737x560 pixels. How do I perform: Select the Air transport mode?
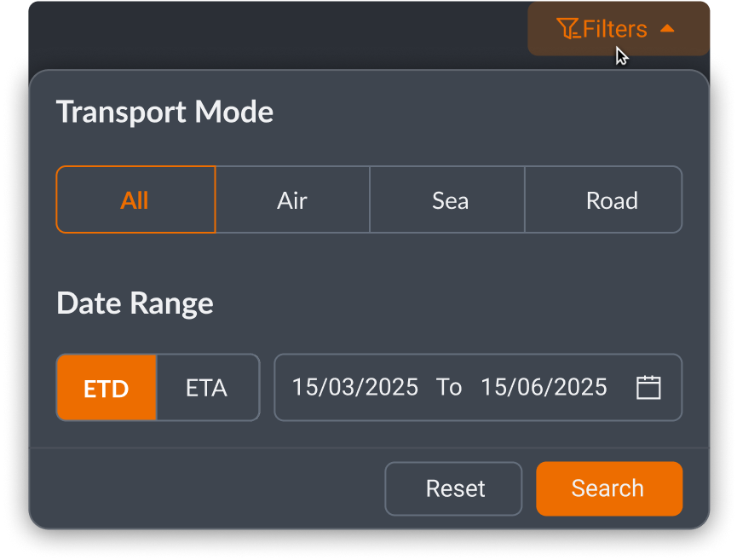(x=292, y=200)
